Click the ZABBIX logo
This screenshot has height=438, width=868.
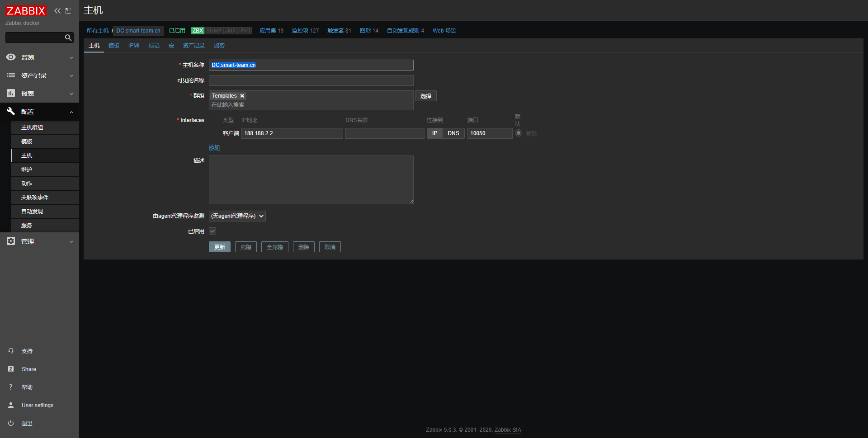(x=26, y=11)
